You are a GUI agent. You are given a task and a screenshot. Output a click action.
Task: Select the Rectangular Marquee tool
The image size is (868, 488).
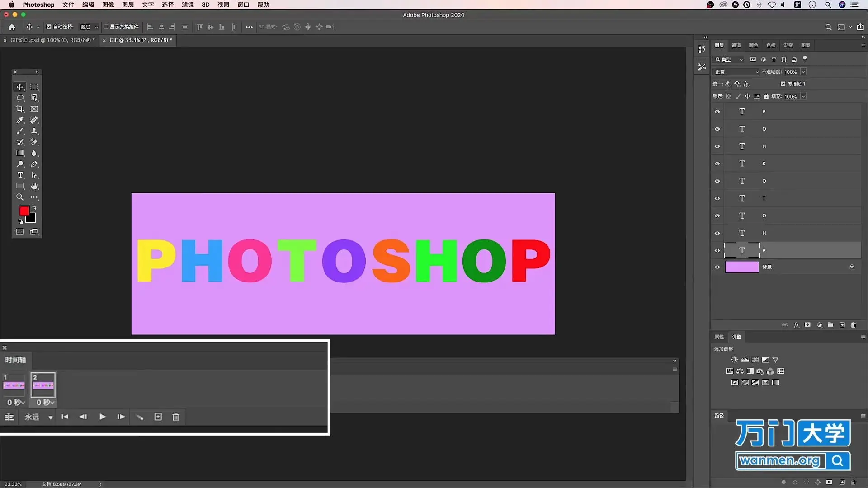pos(34,87)
